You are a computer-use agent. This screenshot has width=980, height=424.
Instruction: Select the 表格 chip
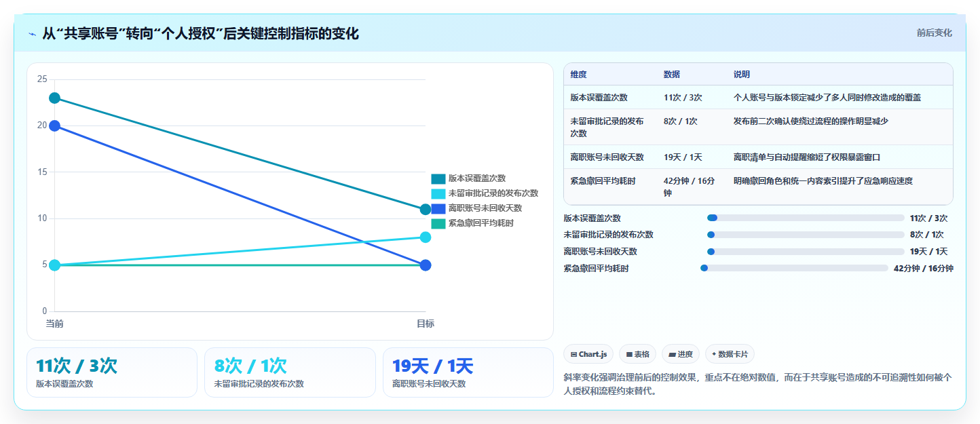[637, 354]
